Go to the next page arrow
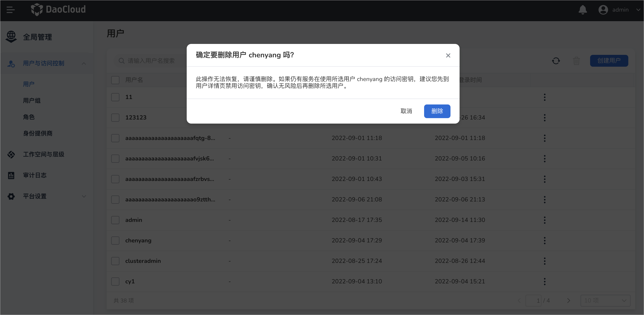Viewport: 644px width, 315px height. pos(568,300)
